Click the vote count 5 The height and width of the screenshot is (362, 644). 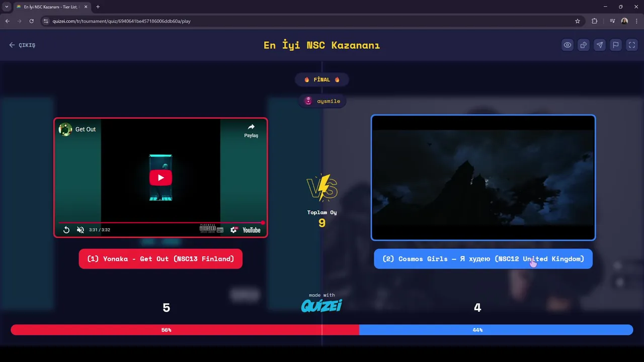tap(167, 308)
